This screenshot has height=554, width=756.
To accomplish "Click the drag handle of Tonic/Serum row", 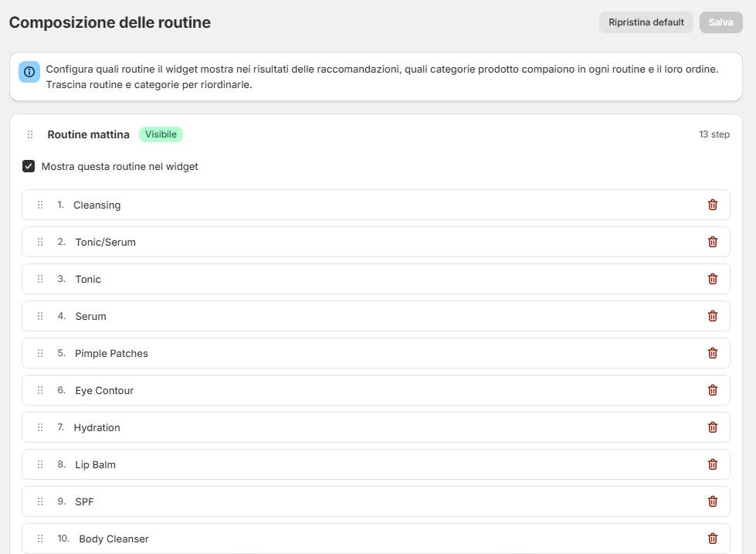I will click(x=40, y=242).
